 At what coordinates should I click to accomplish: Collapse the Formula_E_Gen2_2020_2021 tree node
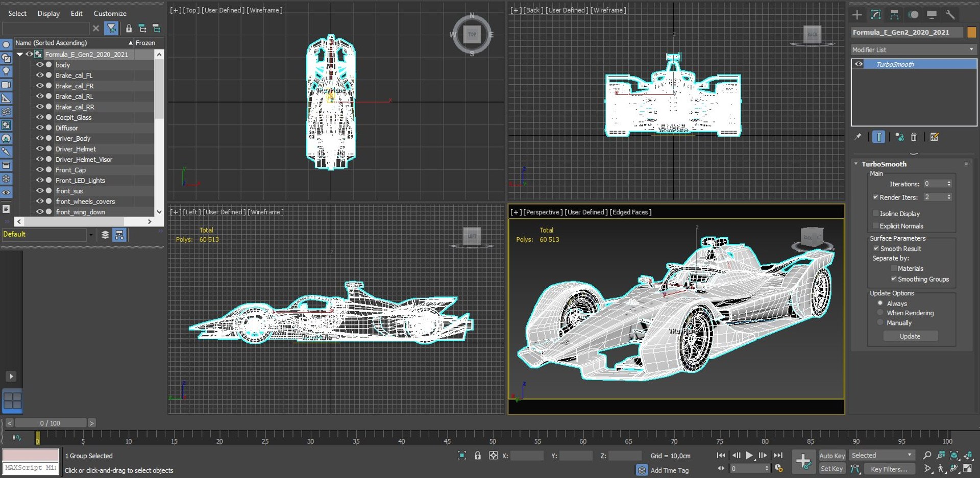[20, 54]
